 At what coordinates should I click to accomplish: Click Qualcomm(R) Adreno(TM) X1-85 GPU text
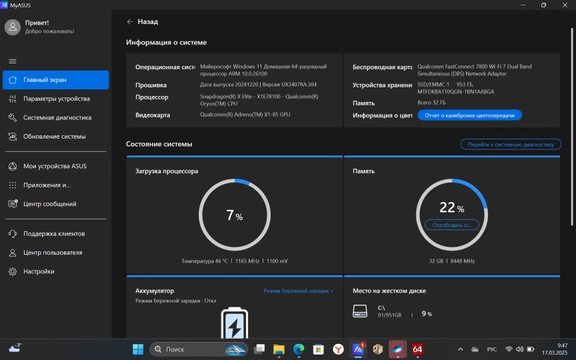coord(245,115)
